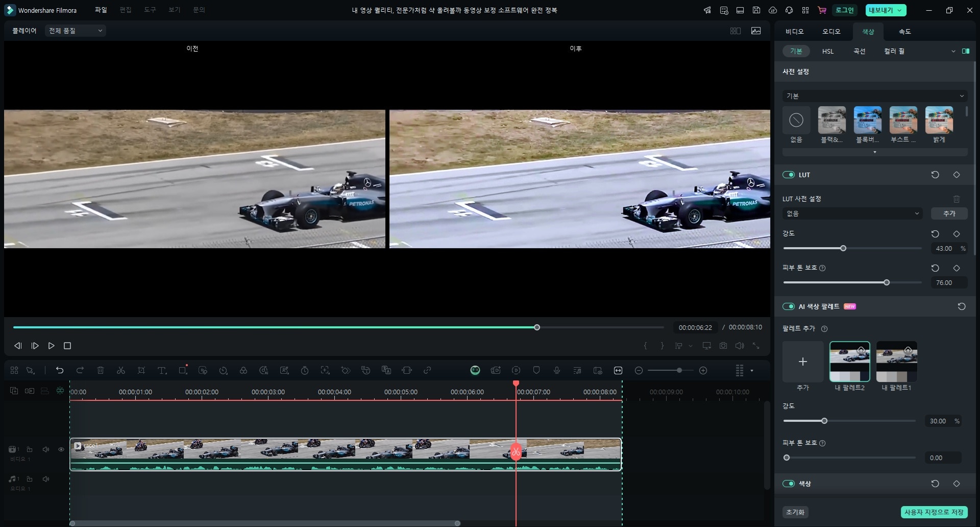
Task: Click the 초기화 reset button
Action: pyautogui.click(x=795, y=512)
